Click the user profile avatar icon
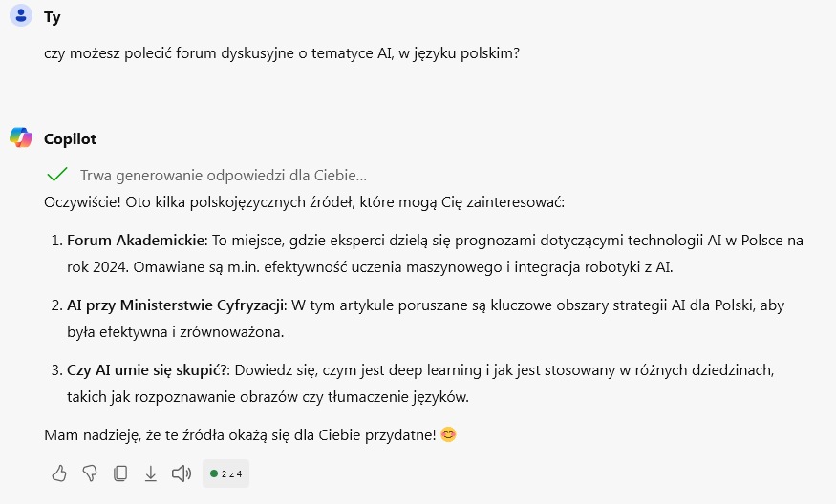This screenshot has width=836, height=504. 21,16
